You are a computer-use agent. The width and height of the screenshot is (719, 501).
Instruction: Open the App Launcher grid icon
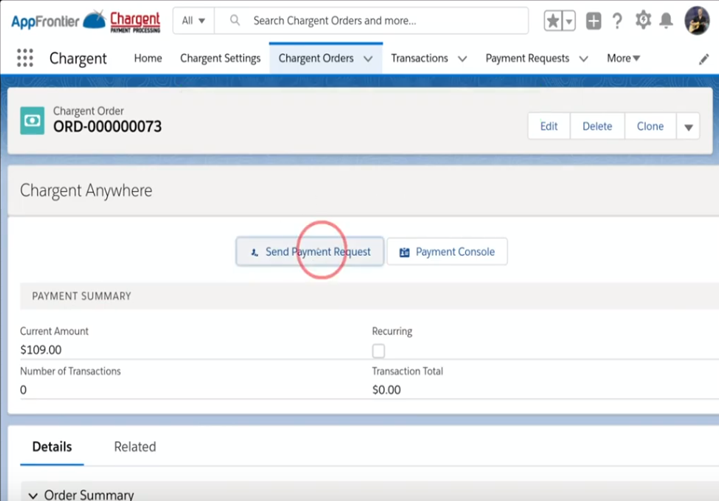point(25,58)
